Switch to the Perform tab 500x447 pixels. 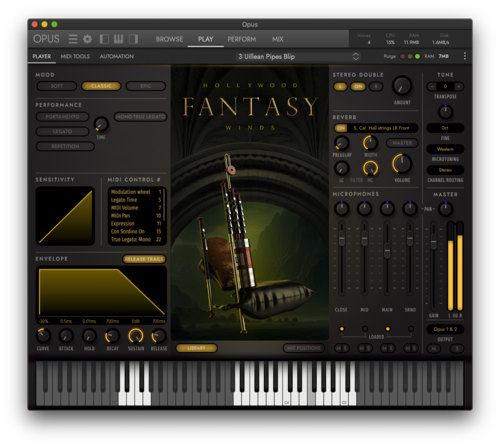click(242, 39)
